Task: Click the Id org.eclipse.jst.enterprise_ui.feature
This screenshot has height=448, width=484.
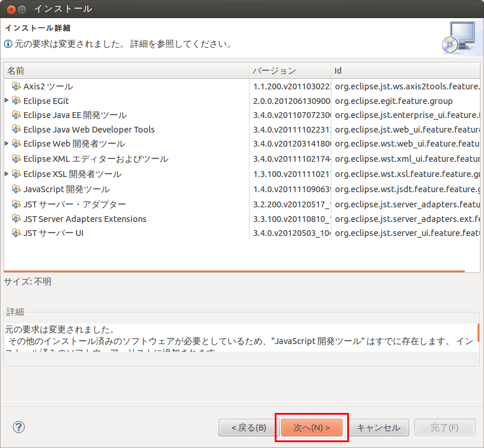Action: point(407,115)
